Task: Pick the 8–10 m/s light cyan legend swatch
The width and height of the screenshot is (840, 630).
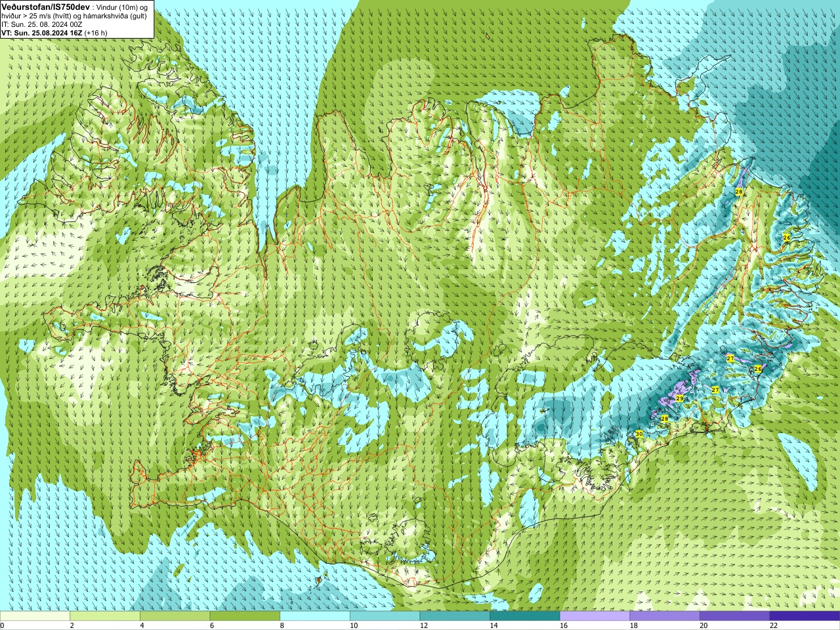Action: point(315,616)
